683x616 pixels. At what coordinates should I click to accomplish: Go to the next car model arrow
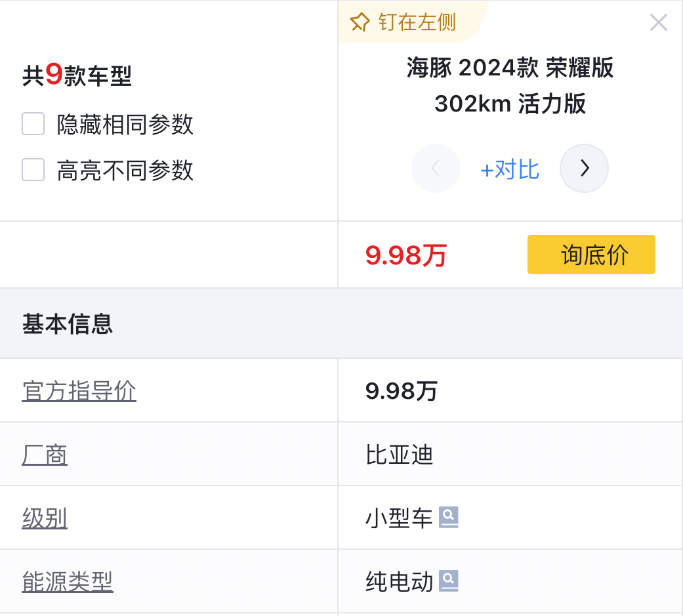(x=584, y=169)
